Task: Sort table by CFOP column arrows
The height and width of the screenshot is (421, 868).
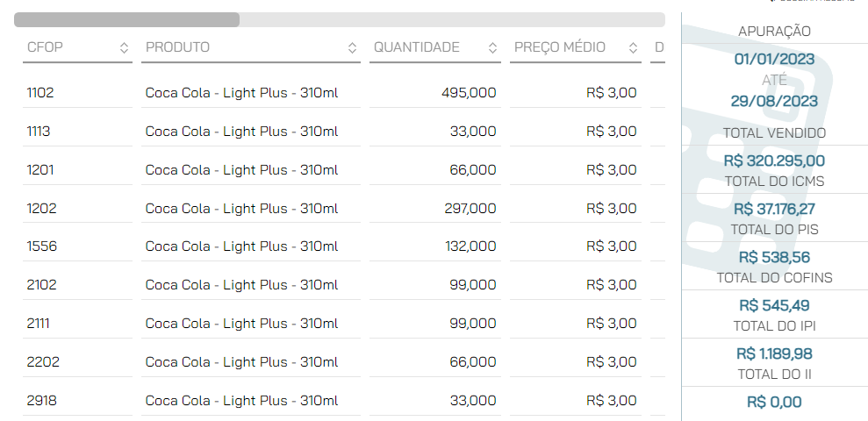Action: (124, 47)
